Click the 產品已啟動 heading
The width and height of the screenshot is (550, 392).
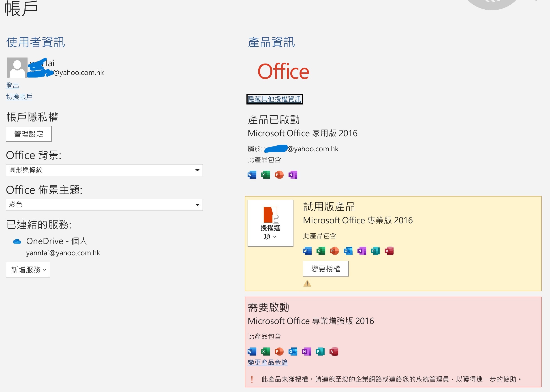pyautogui.click(x=274, y=119)
